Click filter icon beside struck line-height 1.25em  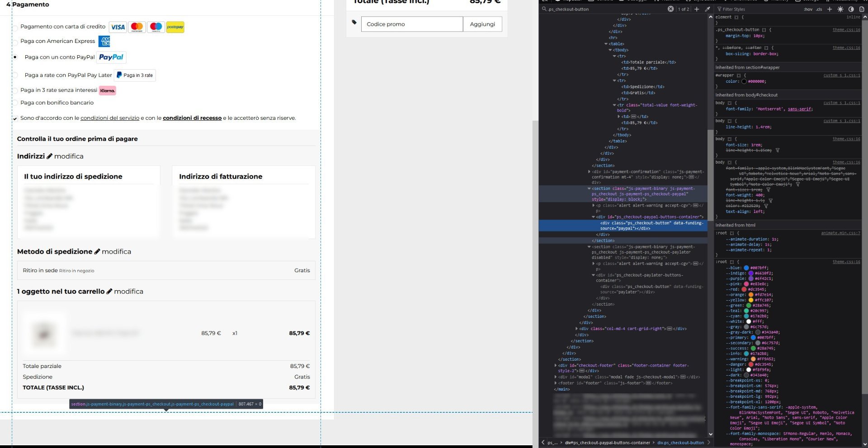click(x=778, y=150)
